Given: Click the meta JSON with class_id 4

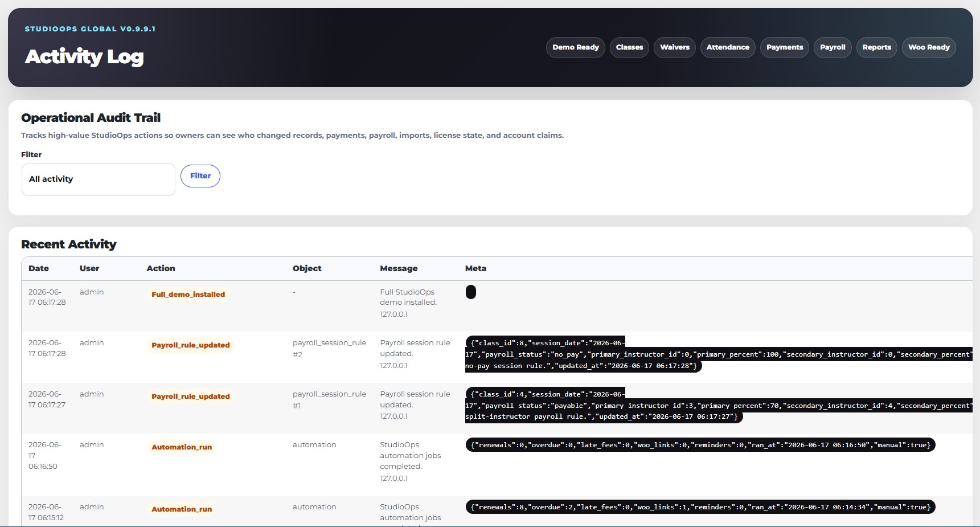Looking at the screenshot, I should coord(719,406).
